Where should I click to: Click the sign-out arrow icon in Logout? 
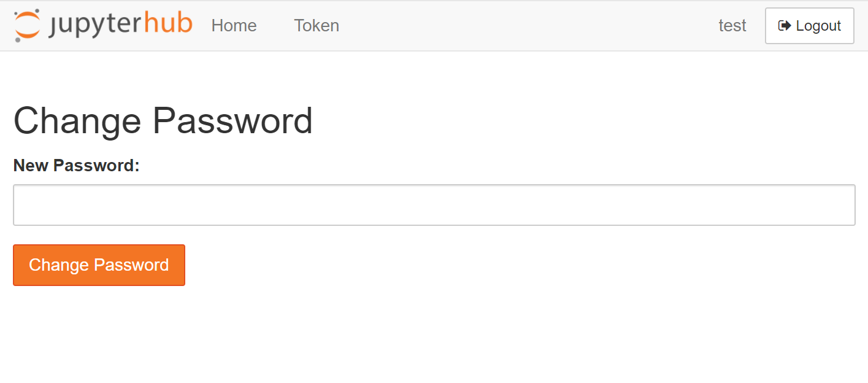click(785, 26)
